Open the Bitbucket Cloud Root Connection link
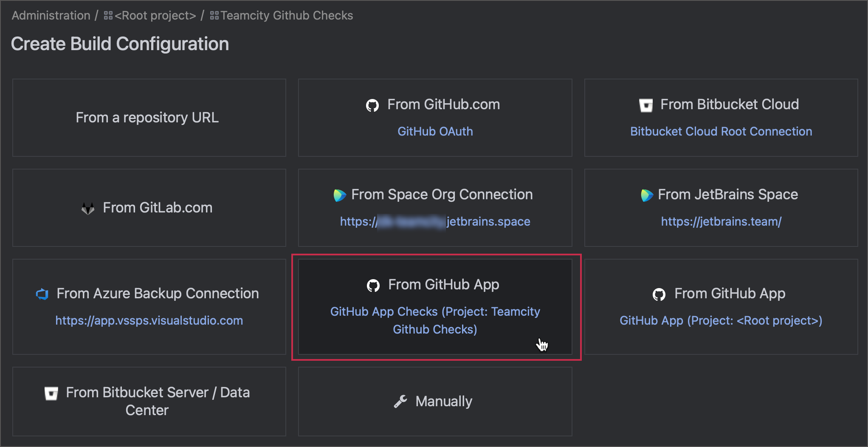The height and width of the screenshot is (447, 868). pos(721,131)
